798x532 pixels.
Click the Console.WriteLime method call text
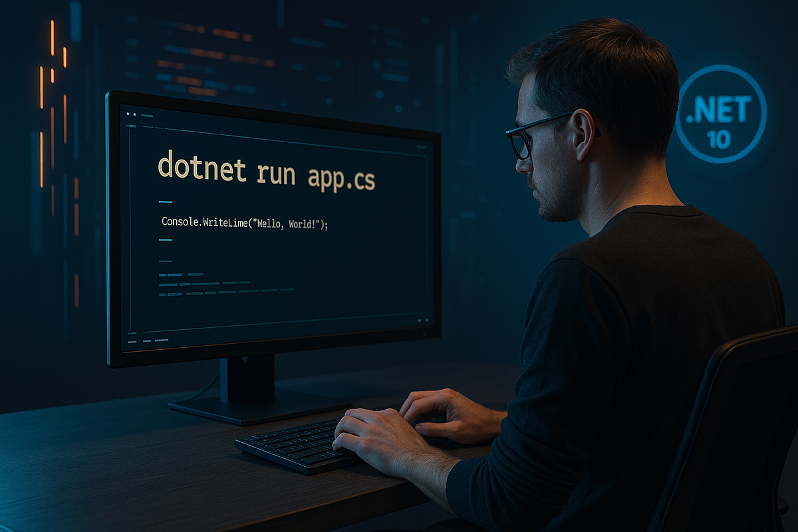(213, 222)
